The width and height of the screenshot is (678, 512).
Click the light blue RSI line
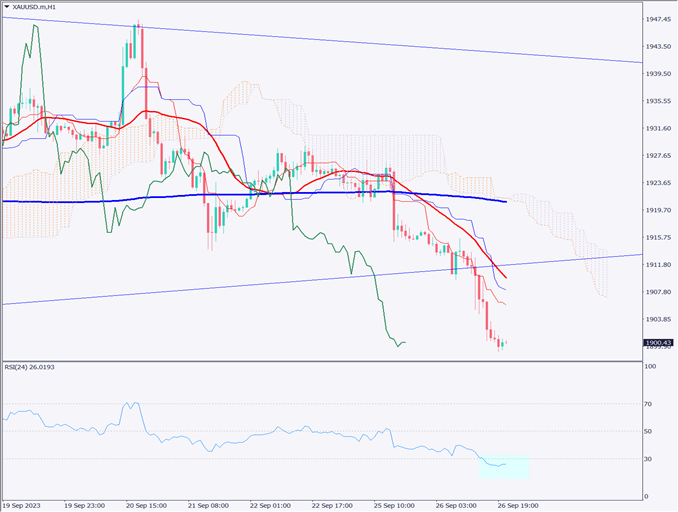tap(250, 436)
